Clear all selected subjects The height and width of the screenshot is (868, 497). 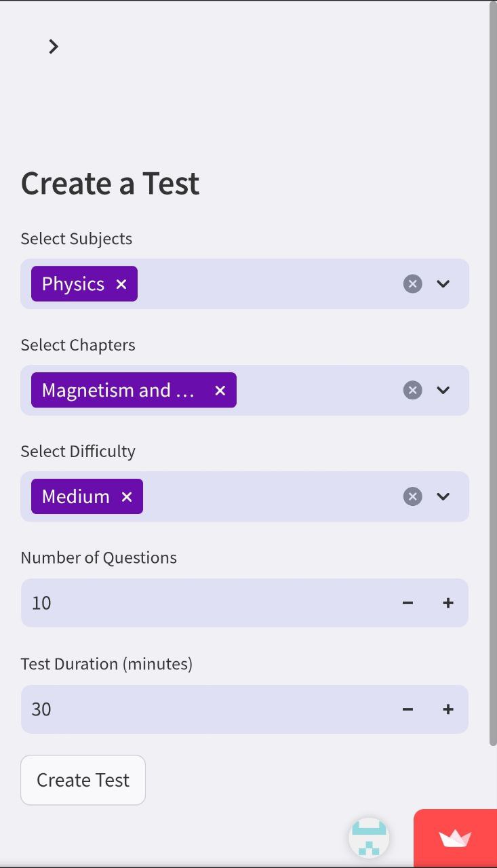click(412, 284)
